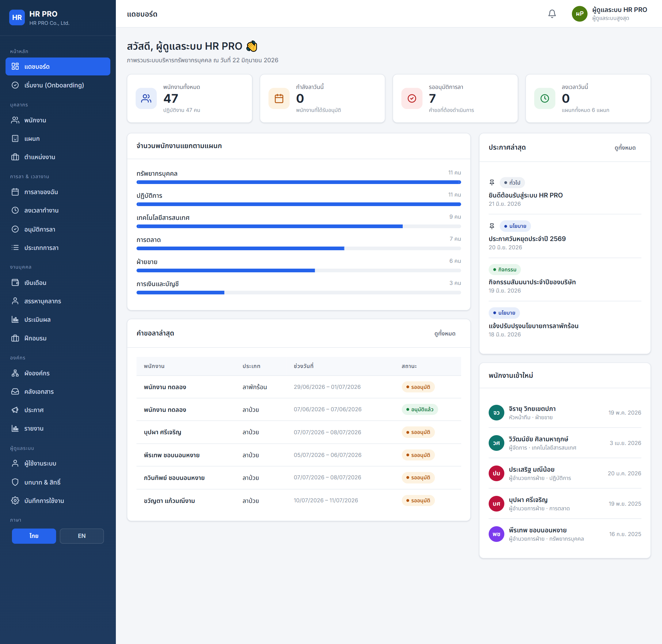Click the พนักงาน people icon in sidebar
The image size is (662, 644).
15,120
